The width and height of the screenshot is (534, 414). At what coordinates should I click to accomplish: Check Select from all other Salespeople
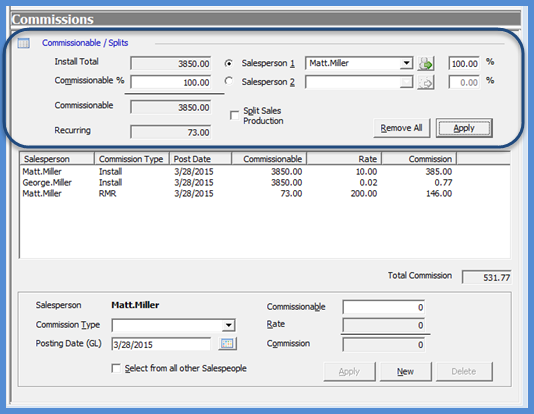[x=116, y=368]
